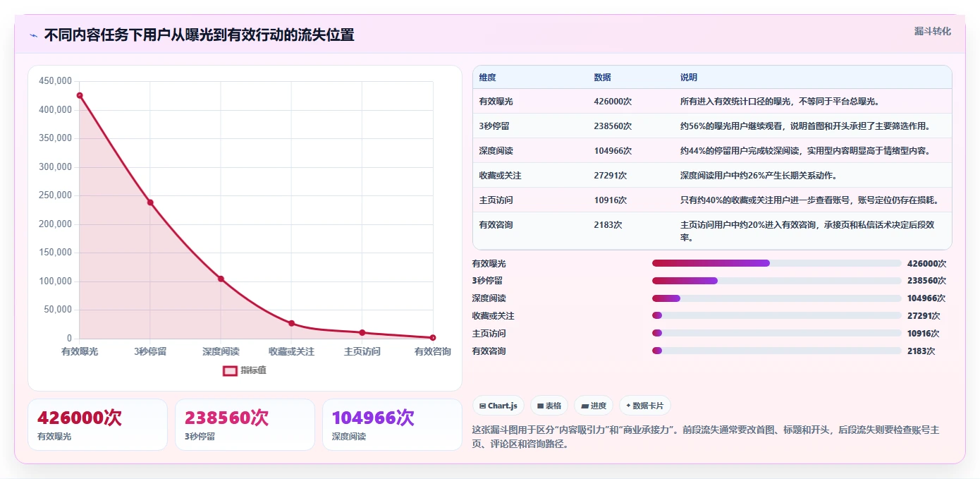
Task: Open the 104966次 深度阅读 stat card
Action: [x=392, y=425]
